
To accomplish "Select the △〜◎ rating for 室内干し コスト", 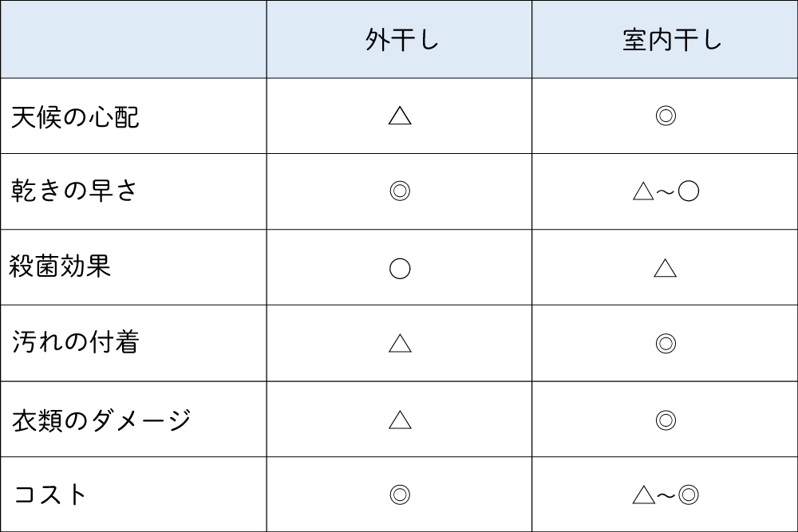I will 666,495.
